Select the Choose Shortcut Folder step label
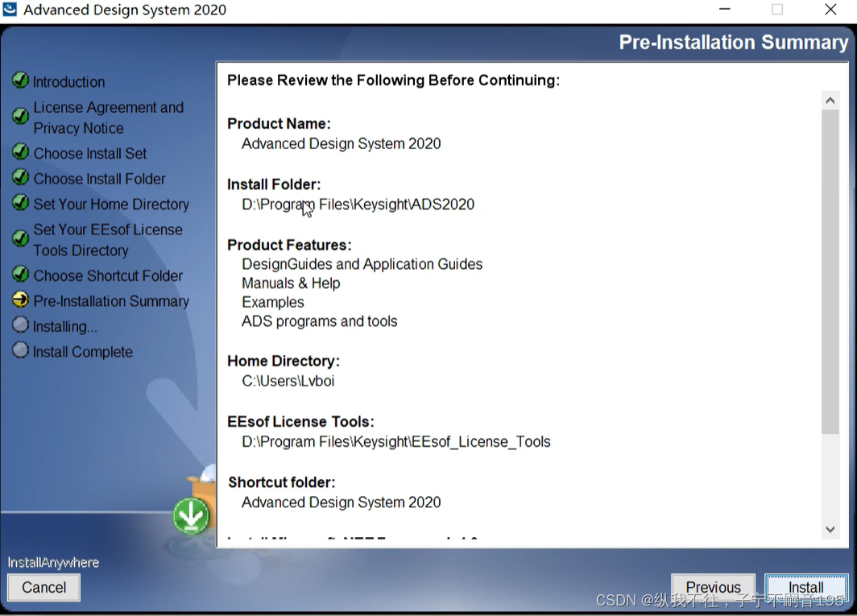 pos(108,275)
